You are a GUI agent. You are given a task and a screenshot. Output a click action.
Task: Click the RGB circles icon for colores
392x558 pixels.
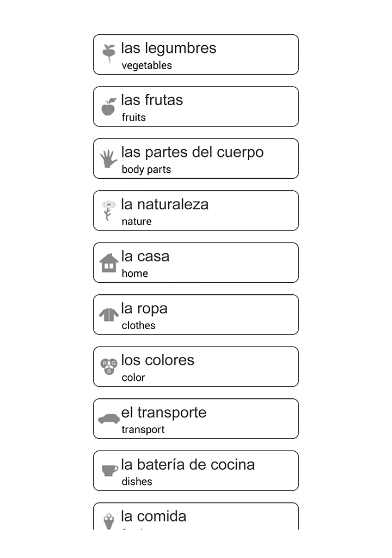click(x=109, y=366)
